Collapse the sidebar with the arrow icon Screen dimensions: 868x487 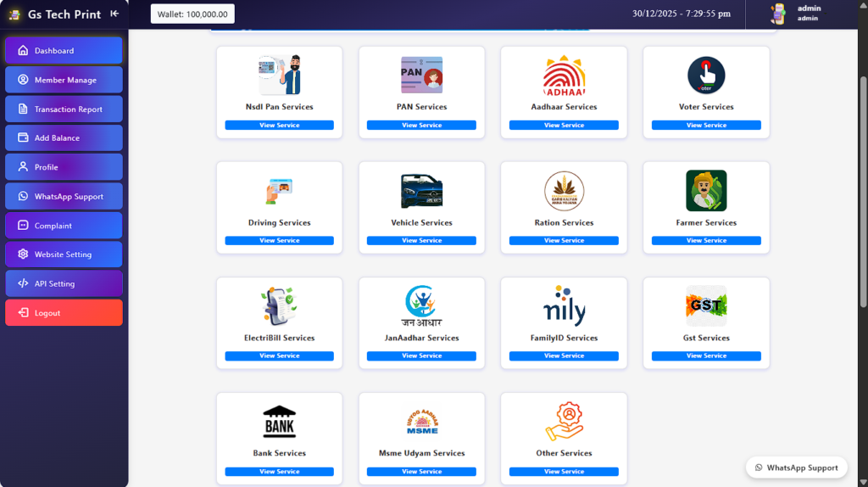114,14
